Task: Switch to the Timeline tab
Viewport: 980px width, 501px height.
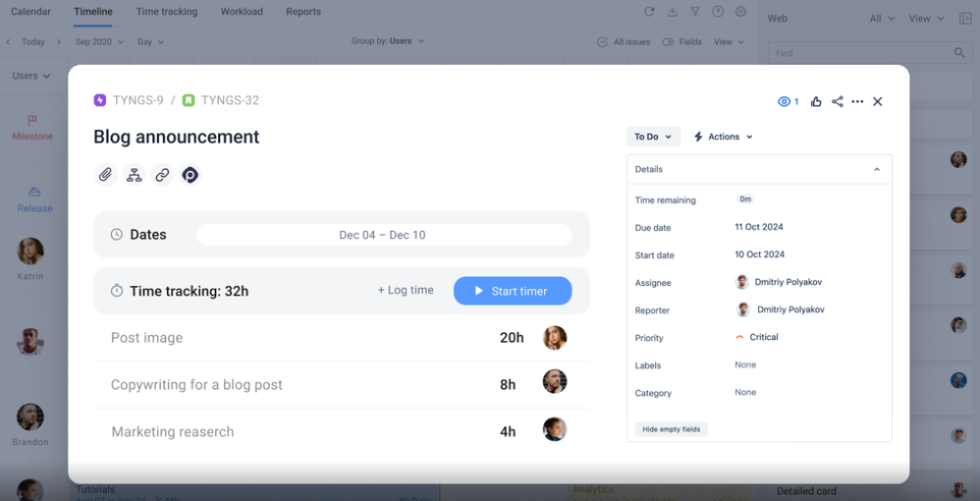Action: [93, 11]
